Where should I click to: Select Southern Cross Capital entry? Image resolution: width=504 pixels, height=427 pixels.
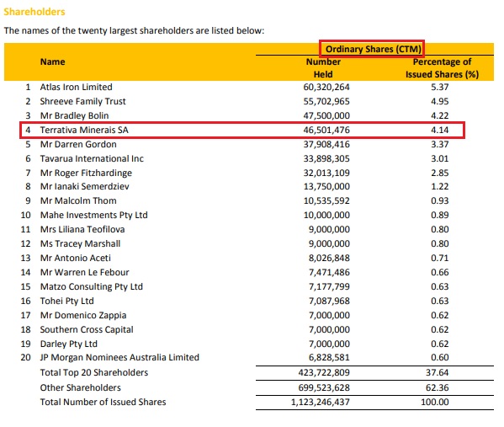[87, 329]
